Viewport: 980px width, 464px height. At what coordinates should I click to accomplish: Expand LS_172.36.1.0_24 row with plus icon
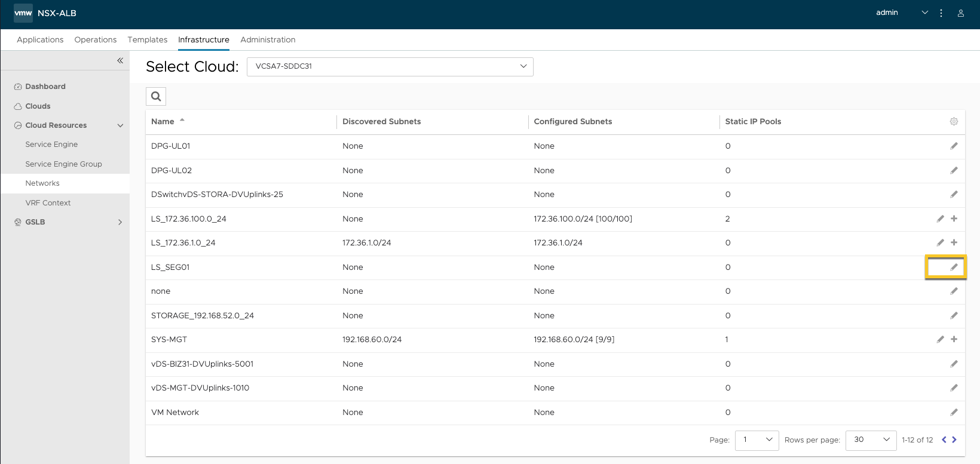pyautogui.click(x=954, y=242)
